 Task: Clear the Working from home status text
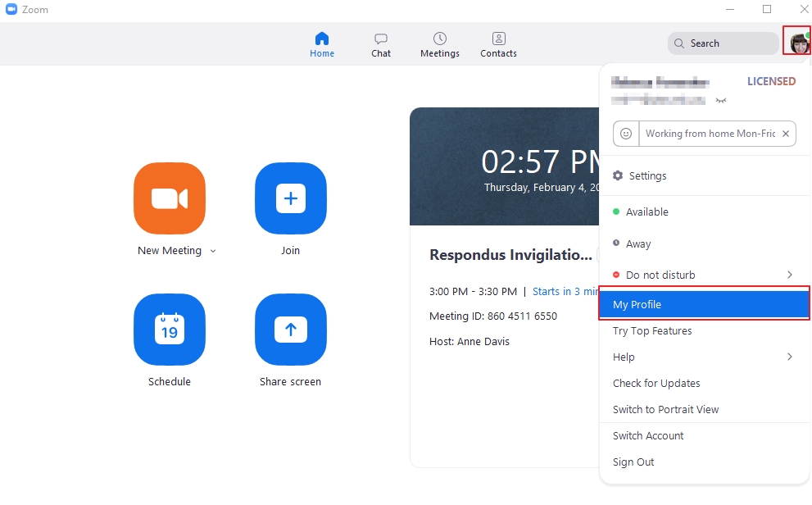[786, 134]
